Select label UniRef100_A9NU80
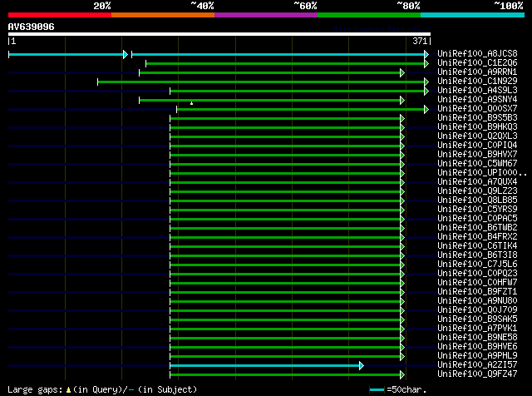 [477, 301]
